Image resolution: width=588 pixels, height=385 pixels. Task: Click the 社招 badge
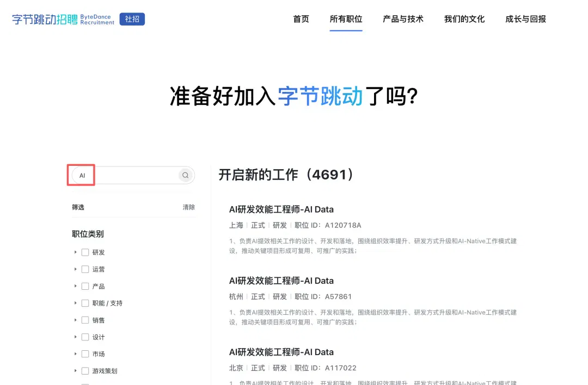[132, 19]
